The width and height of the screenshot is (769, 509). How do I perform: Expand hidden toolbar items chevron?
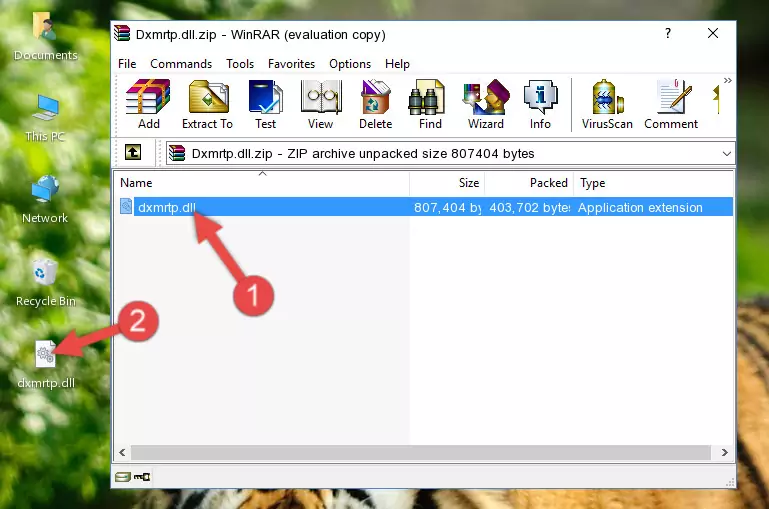pyautogui.click(x=728, y=80)
